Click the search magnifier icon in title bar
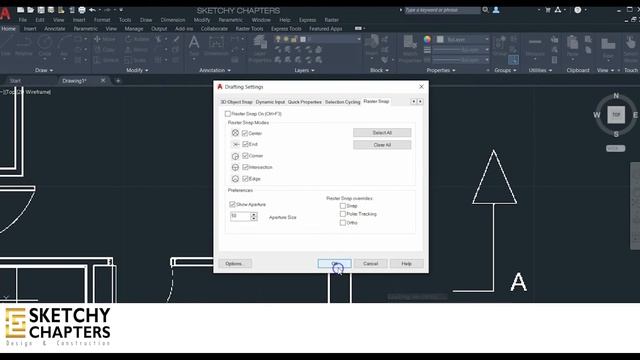This screenshot has width=640, height=360. tap(485, 10)
